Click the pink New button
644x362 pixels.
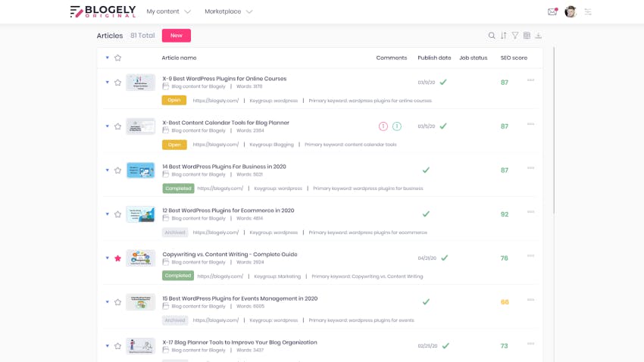point(177,36)
